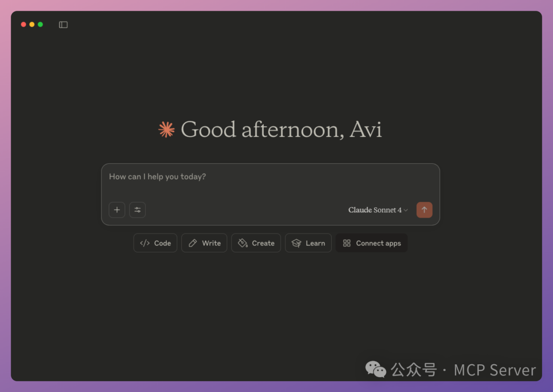Image resolution: width=553 pixels, height=392 pixels.
Task: Minimize the window with the yellow button
Action: (x=32, y=25)
